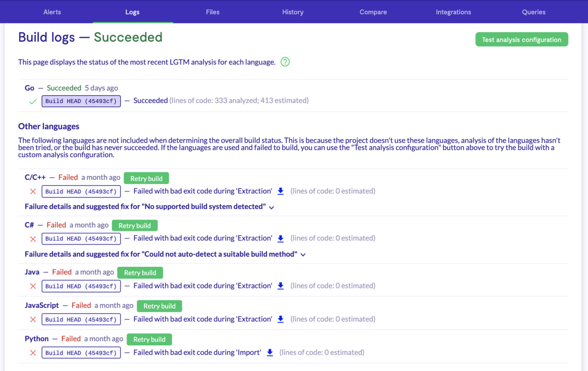The width and height of the screenshot is (588, 371).
Task: Click the green checkmark next to Go's build
Action: tap(32, 101)
